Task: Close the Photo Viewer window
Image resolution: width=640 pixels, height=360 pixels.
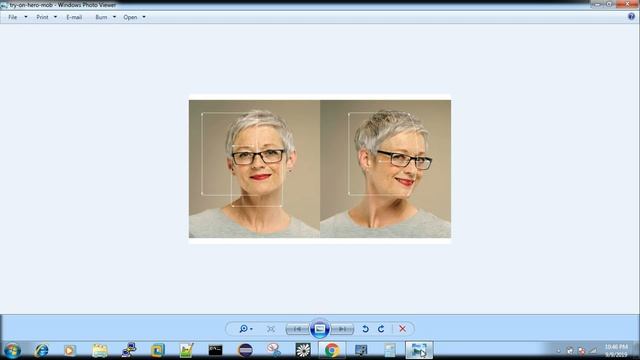Action: (x=628, y=4)
